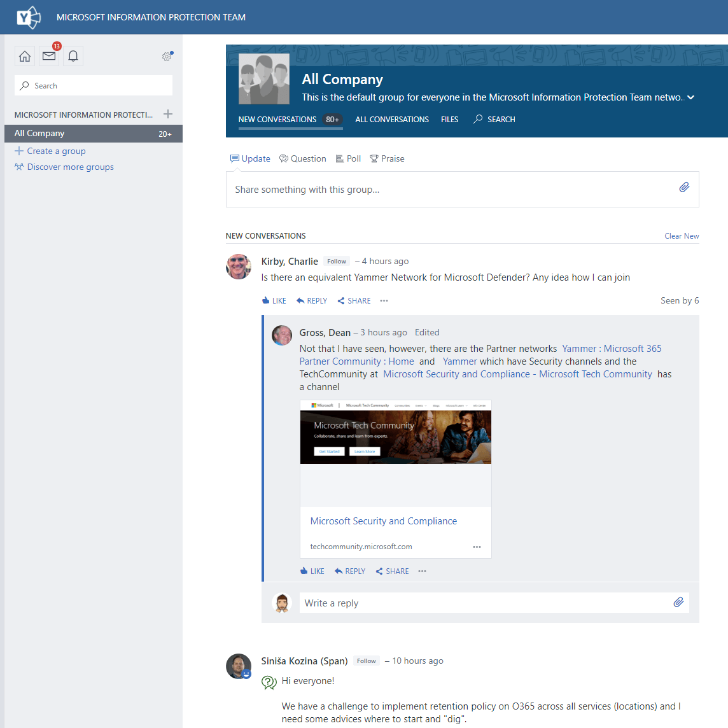
Task: Click the Create a group link
Action: [x=55, y=151]
